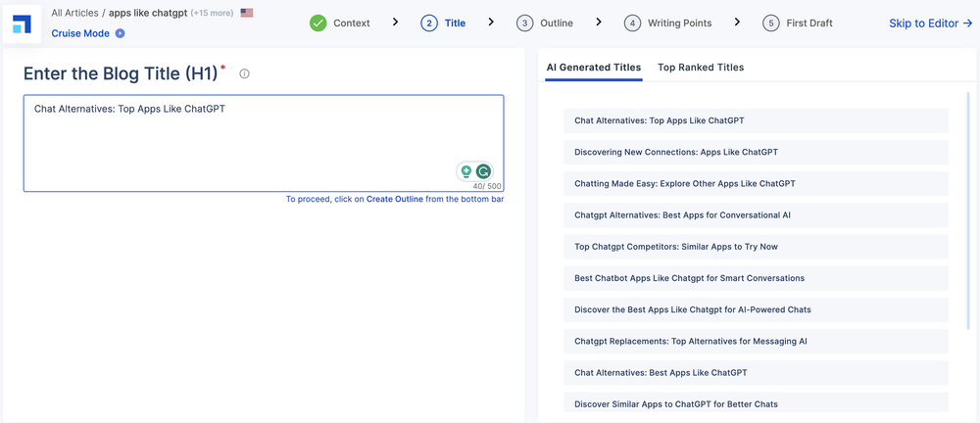Choose Best Chatbot Apps Like Chatgpt title
Viewport: 980px width, 423px height.
pyautogui.click(x=756, y=278)
